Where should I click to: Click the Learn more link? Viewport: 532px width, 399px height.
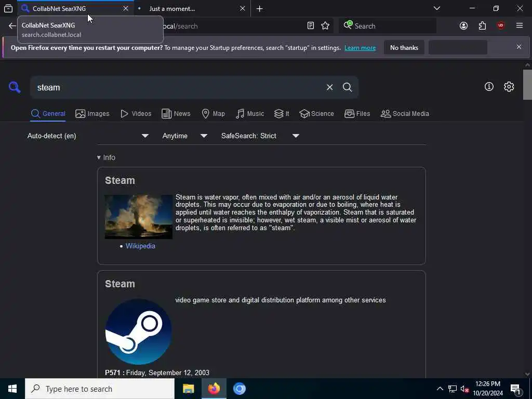coord(360,47)
